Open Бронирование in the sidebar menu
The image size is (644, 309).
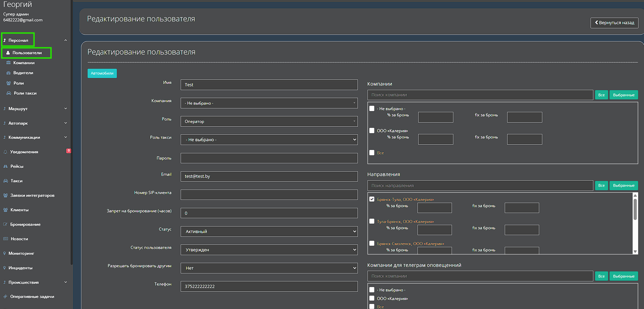(25, 224)
